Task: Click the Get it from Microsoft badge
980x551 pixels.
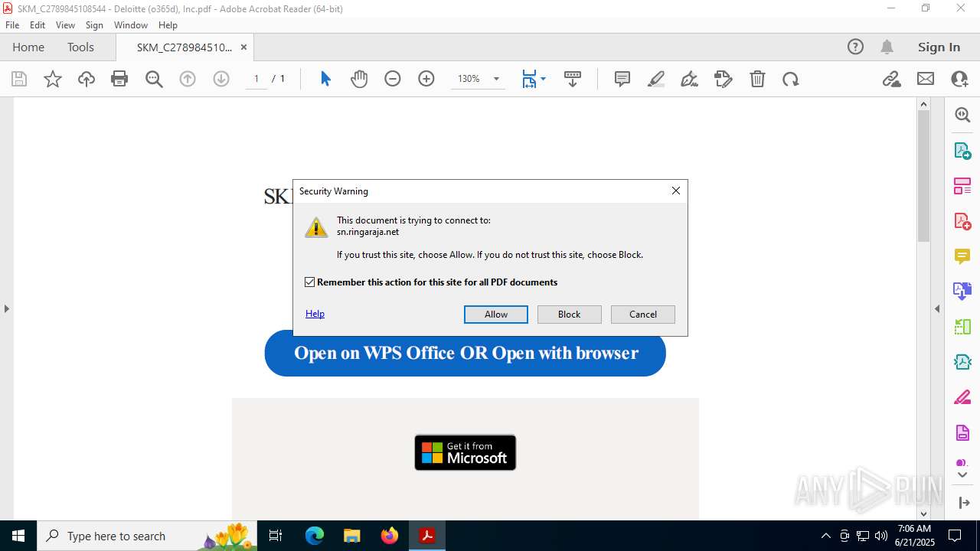Action: coord(465,452)
